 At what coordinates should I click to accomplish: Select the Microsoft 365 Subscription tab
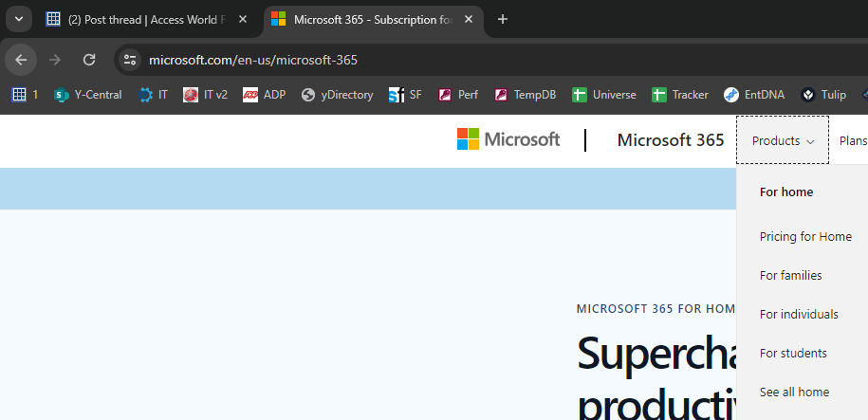coord(374,20)
